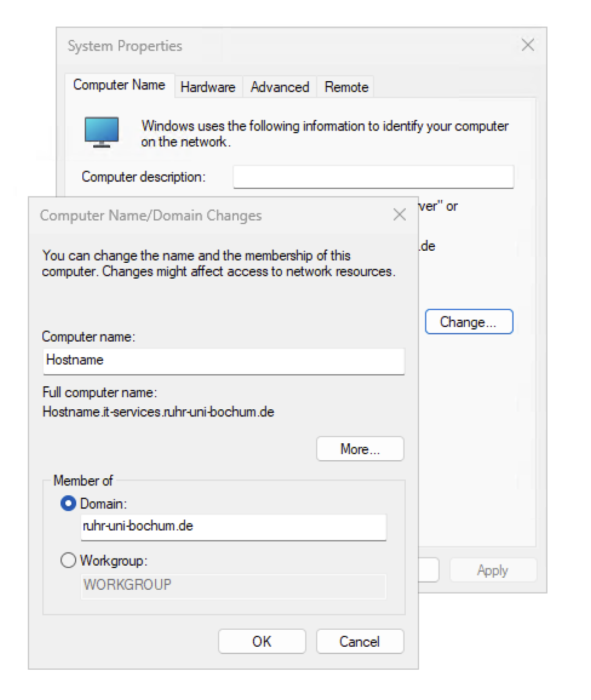
Task: Click the full computer name Hostname.it-services.ruhr-uni-bochum.de
Action: 158,412
